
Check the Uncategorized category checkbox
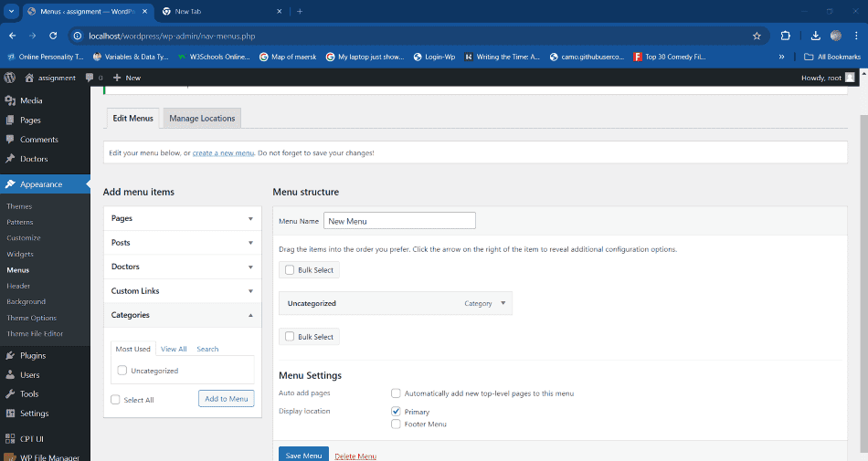122,371
